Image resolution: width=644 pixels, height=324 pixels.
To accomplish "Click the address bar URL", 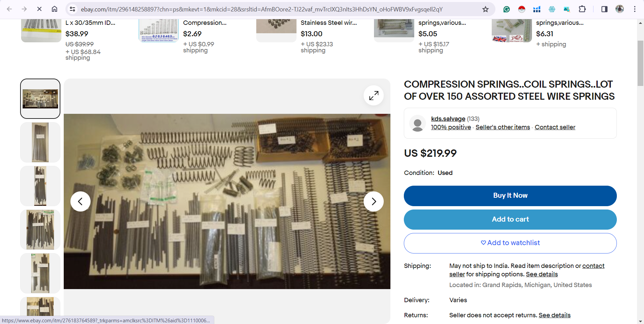I will [262, 9].
